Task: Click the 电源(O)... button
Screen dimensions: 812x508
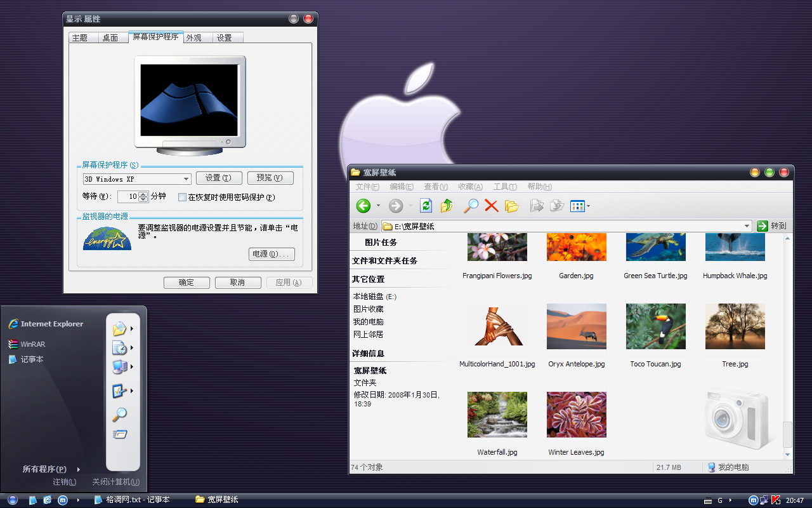Action: point(272,254)
